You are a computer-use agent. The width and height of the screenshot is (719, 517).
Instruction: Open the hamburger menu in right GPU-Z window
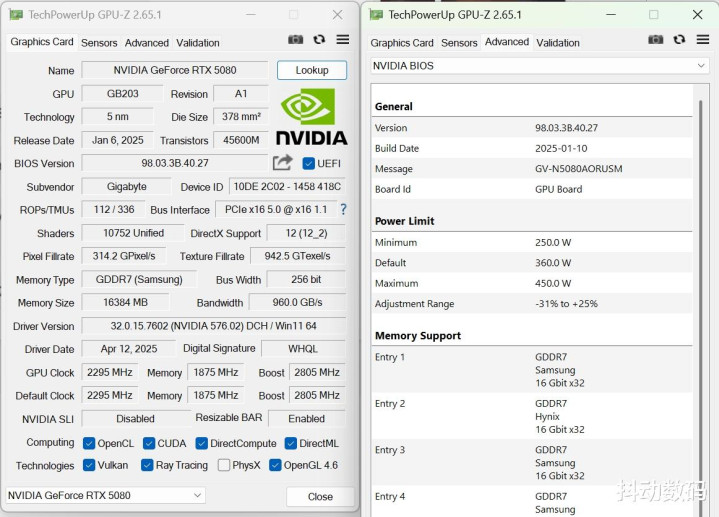pos(702,39)
